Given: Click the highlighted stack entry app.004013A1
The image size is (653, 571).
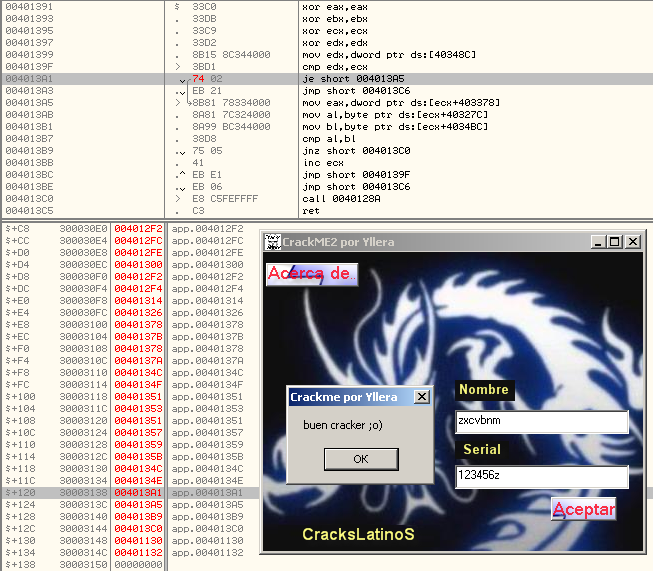Looking at the screenshot, I should pyautogui.click(x=207, y=493).
